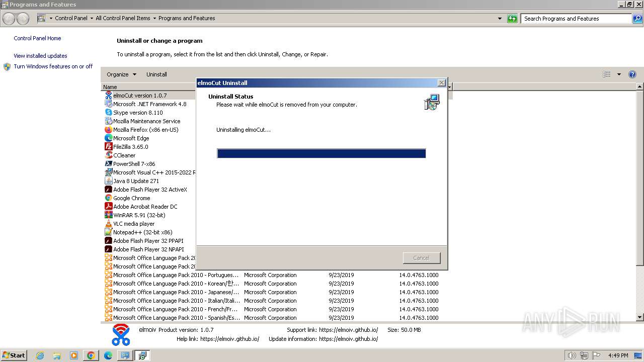Select the Notepad++ icon in list

[108, 232]
